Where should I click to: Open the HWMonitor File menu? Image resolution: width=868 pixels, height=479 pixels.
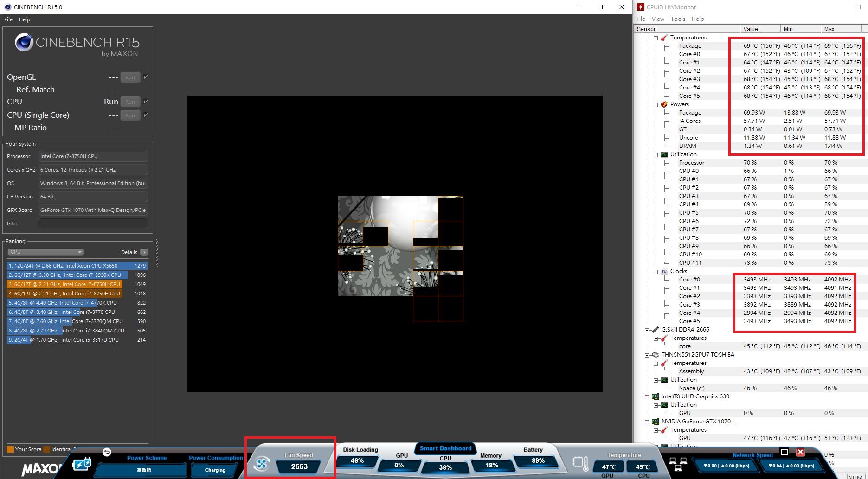(x=641, y=19)
